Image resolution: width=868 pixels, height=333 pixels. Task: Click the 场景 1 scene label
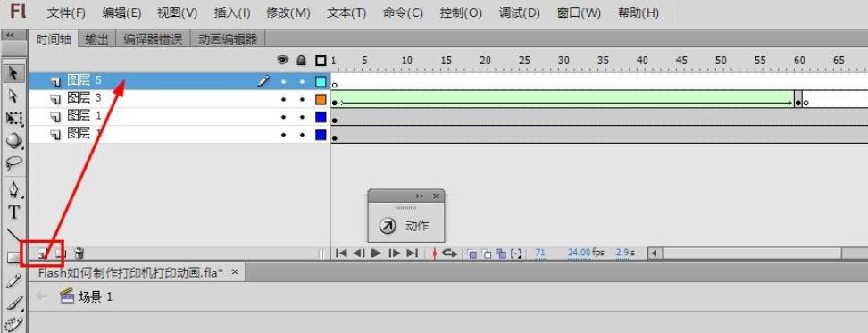click(96, 297)
